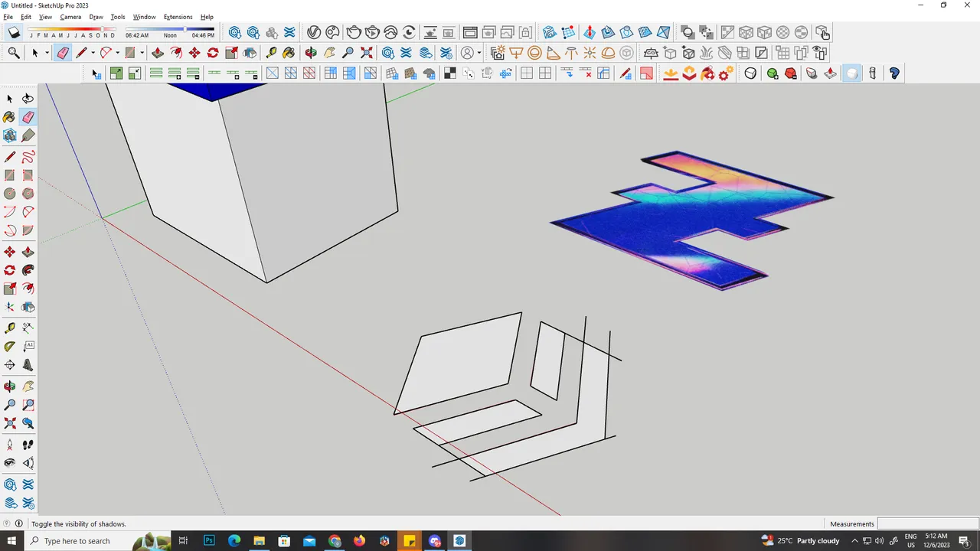This screenshot has width=980, height=551.
Task: Open the Edit menu
Action: pos(26,17)
